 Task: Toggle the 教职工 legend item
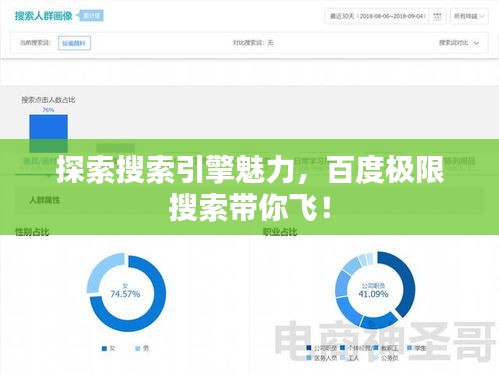pos(386,348)
